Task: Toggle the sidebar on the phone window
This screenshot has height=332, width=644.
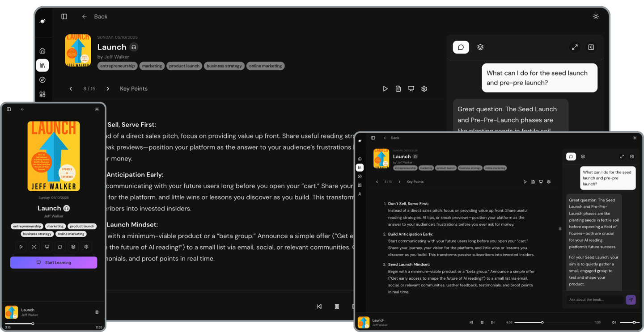Action: pyautogui.click(x=9, y=109)
